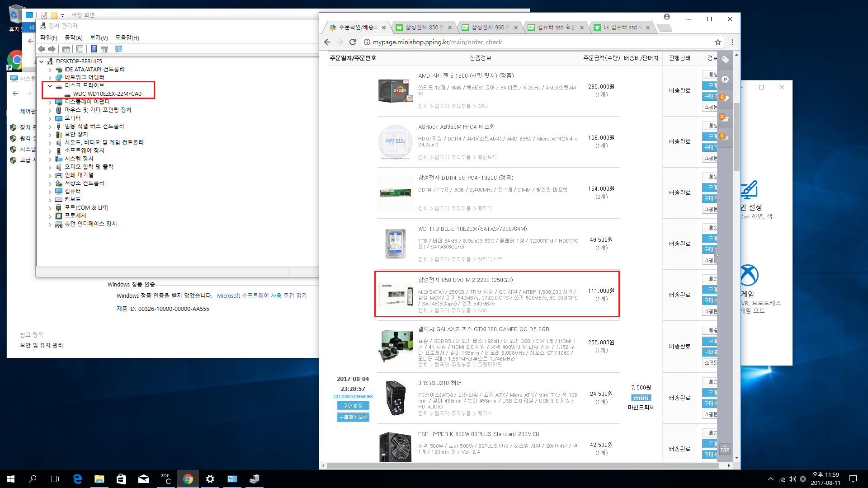The height and width of the screenshot is (488, 868).
Task: Click the page vertical scrollbar thumb
Action: [x=736, y=137]
